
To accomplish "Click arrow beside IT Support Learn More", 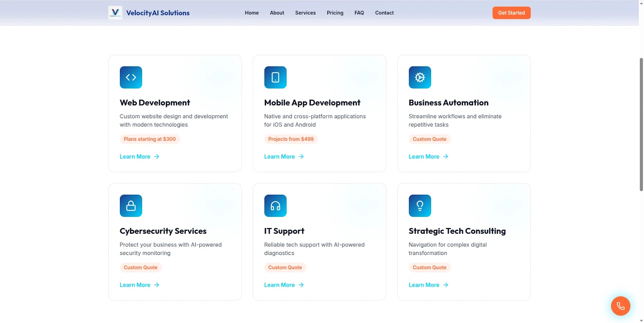I will pyautogui.click(x=301, y=285).
